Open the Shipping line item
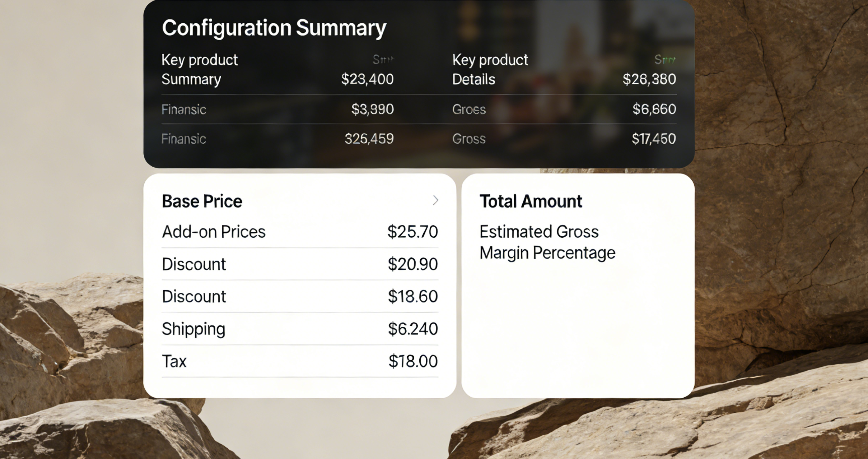868x459 pixels. [299, 329]
